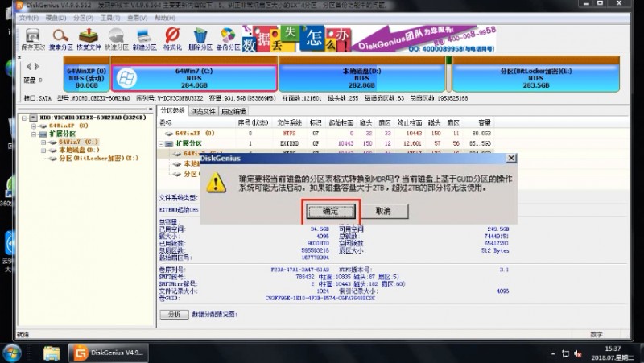
Task: Expand the 64Win7 (C:) tree node
Action: click(x=43, y=142)
